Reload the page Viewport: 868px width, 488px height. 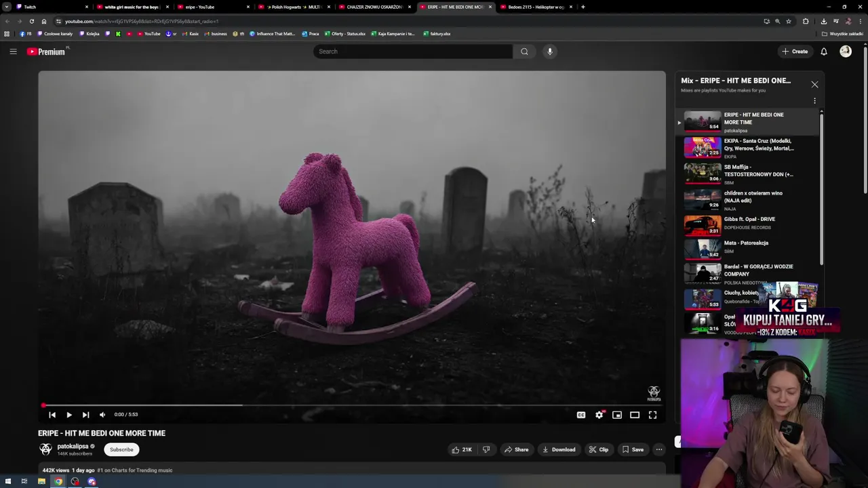point(32,21)
